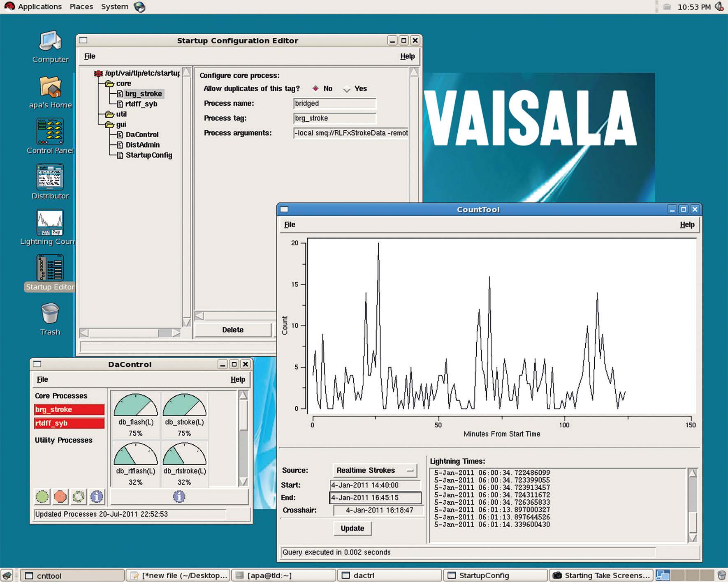Click the Start time field in CountTool
The height and width of the screenshot is (582, 728).
tap(375, 485)
